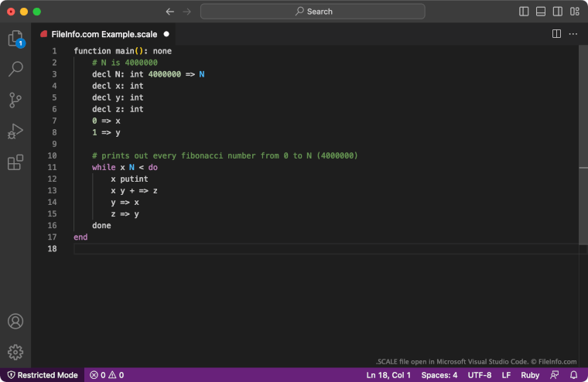This screenshot has height=382, width=588.
Task: Open the Search view in activity bar
Action: click(15, 70)
